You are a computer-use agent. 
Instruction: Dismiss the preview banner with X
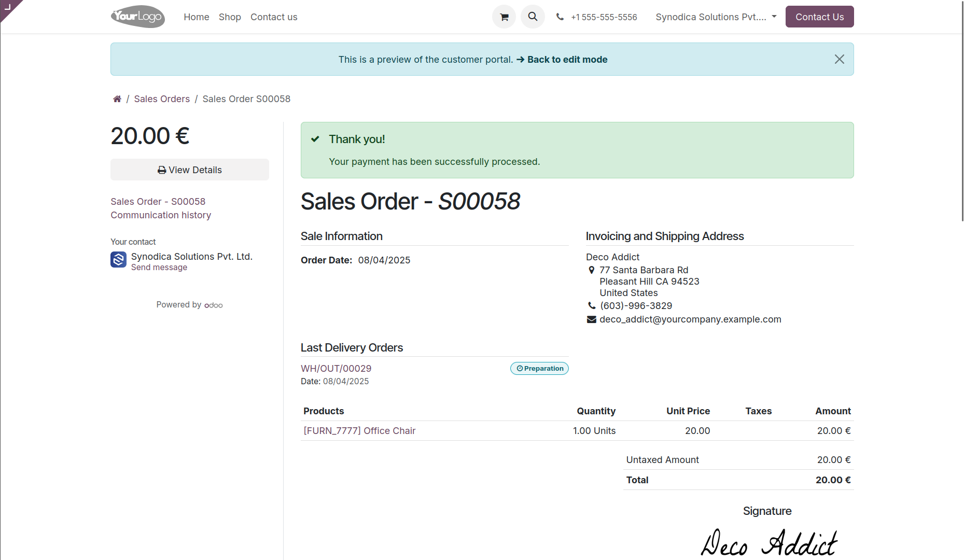[x=839, y=59]
